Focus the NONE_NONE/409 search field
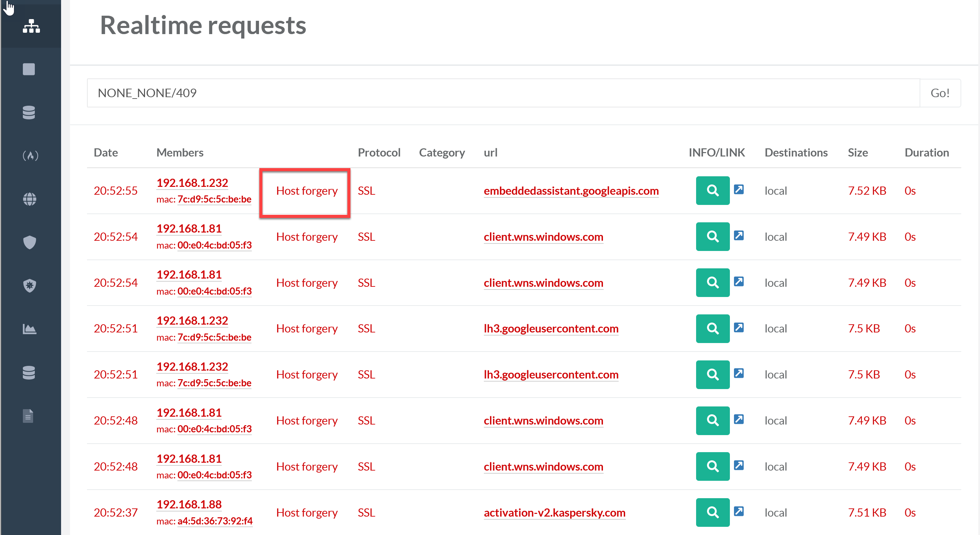This screenshot has width=980, height=535. (503, 93)
